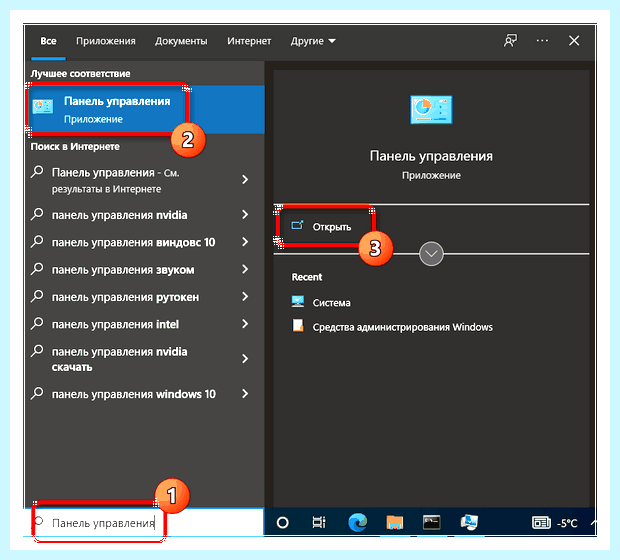620x560 pixels.
Task: Click the magnifier icon in search box
Action: point(39,521)
